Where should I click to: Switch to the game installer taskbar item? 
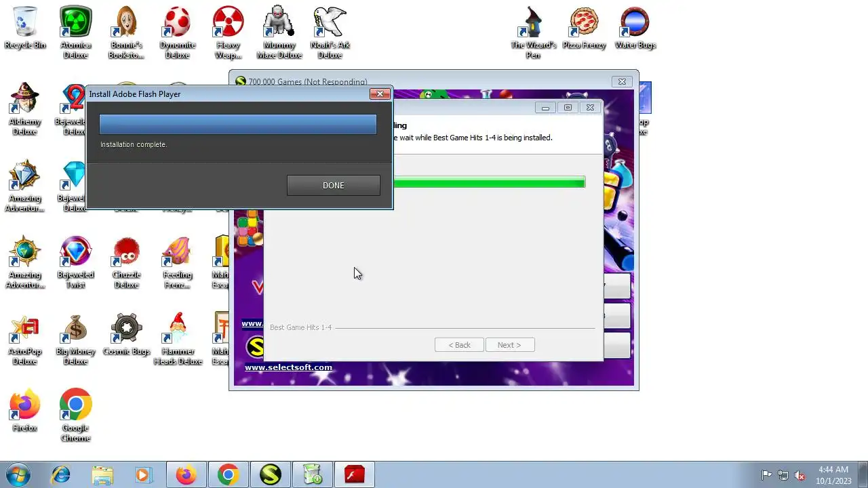point(313,475)
